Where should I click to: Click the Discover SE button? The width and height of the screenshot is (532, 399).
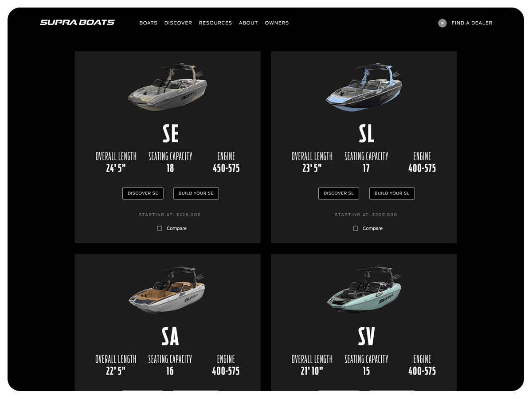[x=143, y=193]
